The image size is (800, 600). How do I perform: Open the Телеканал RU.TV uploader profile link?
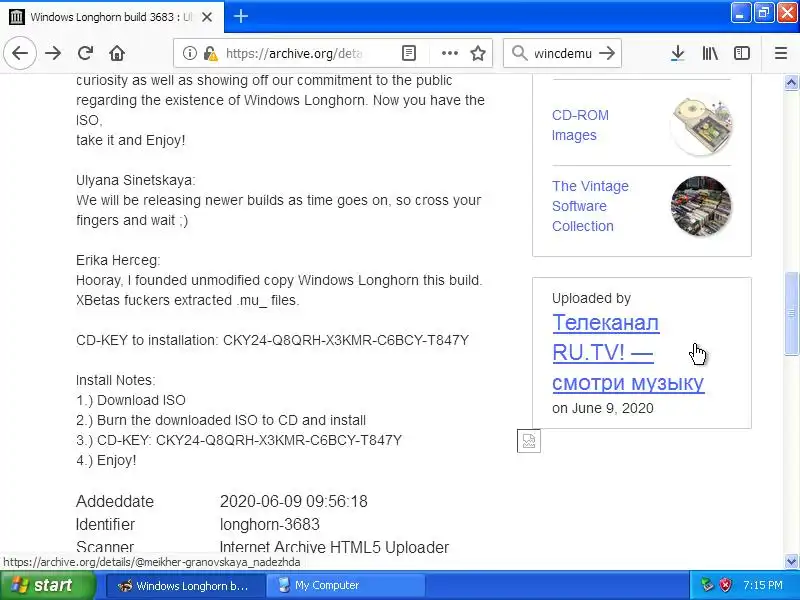tap(628, 353)
